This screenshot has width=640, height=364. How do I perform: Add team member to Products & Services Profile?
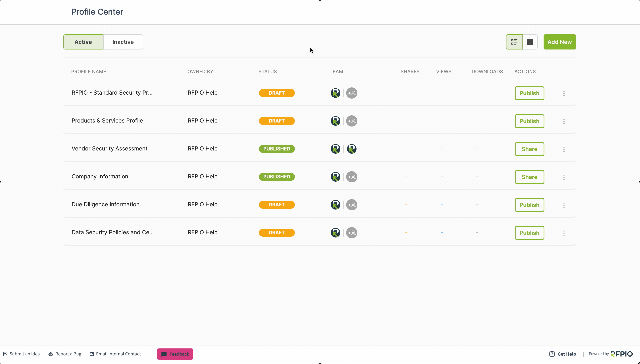tap(352, 121)
